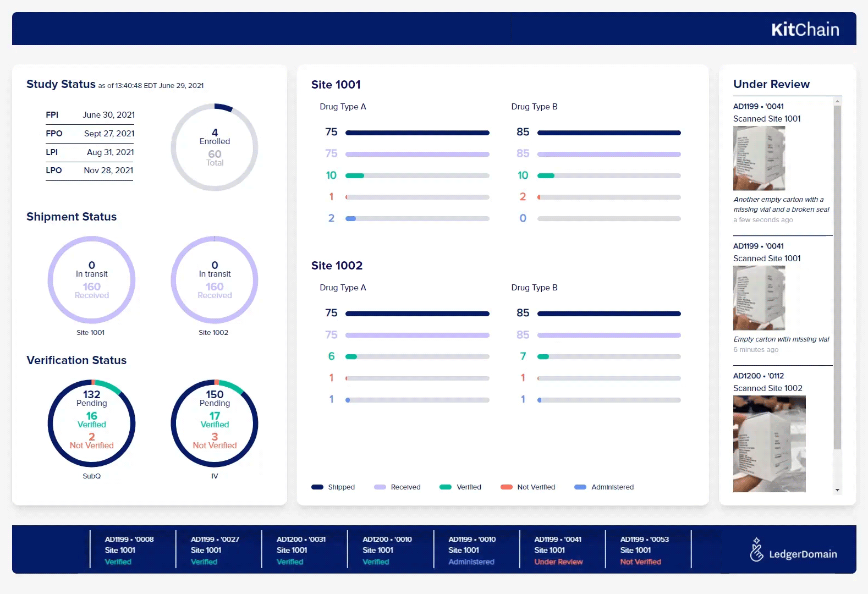Select ticker item AD1199 '0041 Under Review
This screenshot has width=868, height=594.
pyautogui.click(x=558, y=550)
